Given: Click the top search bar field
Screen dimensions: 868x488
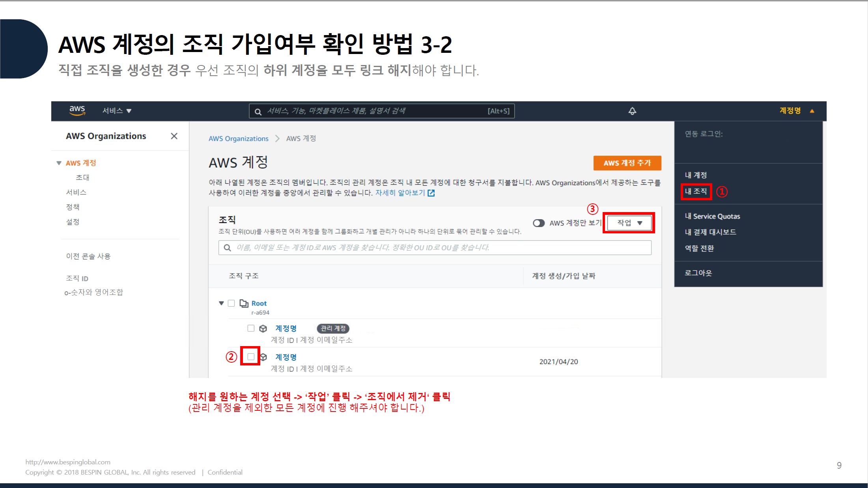Looking at the screenshot, I should point(381,111).
